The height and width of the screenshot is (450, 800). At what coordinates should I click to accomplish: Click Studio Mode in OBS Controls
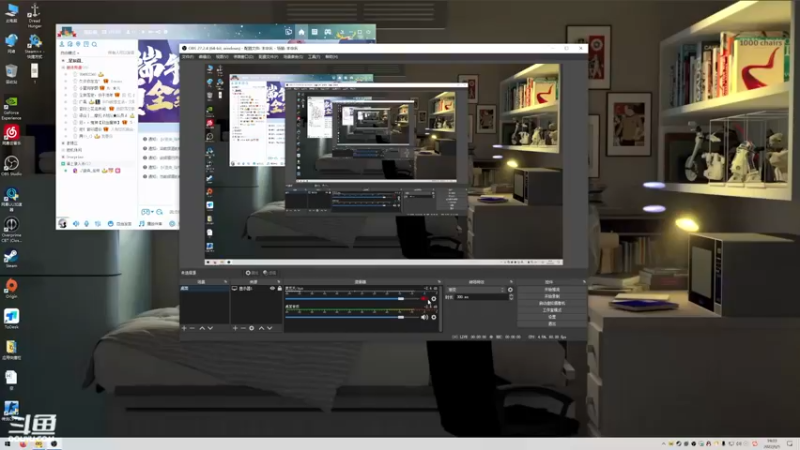(552, 310)
